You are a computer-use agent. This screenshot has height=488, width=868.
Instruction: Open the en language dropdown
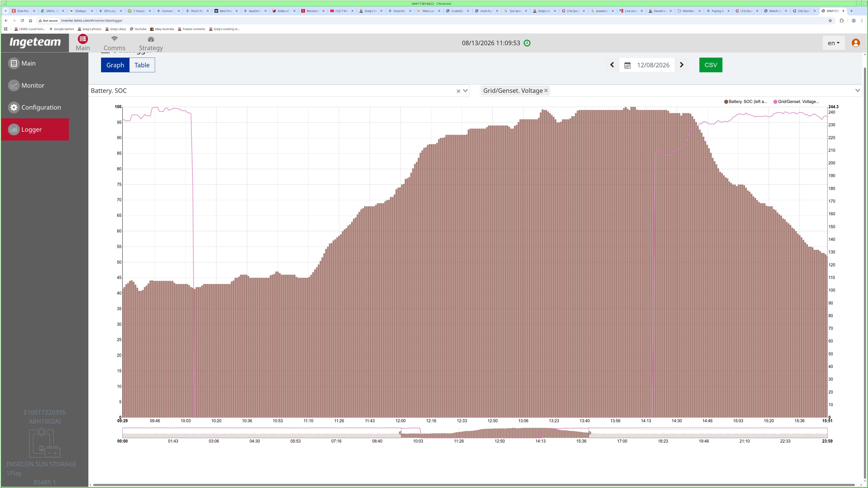833,43
